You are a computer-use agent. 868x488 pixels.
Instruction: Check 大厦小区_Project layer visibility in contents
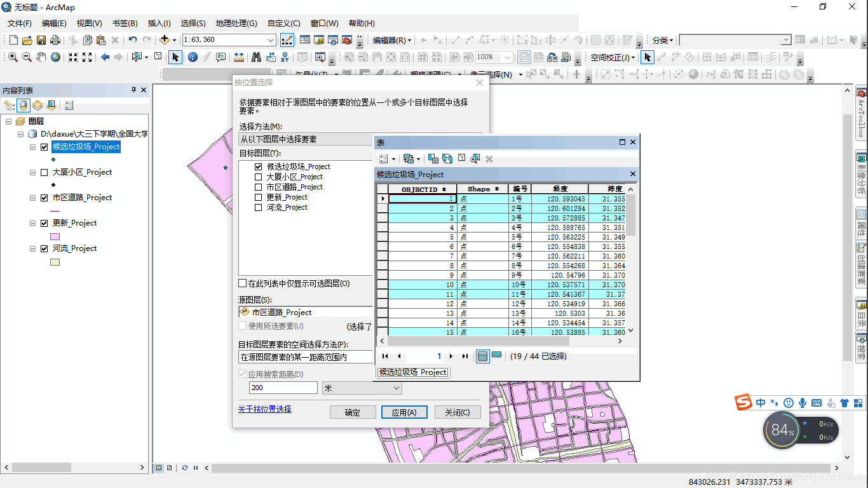coord(44,172)
